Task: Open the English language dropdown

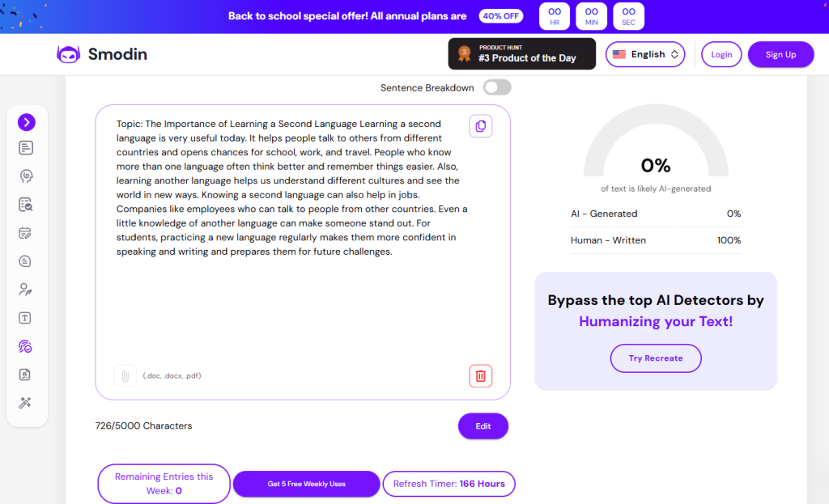Action: (x=645, y=54)
